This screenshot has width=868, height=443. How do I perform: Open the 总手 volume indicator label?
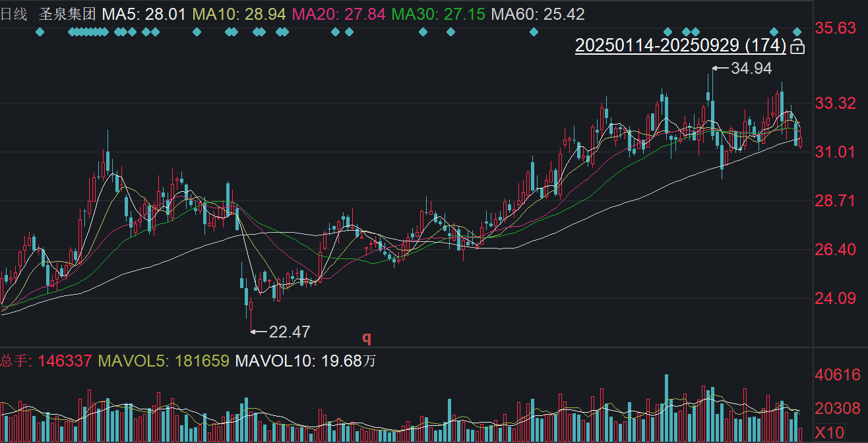[x=46, y=361]
